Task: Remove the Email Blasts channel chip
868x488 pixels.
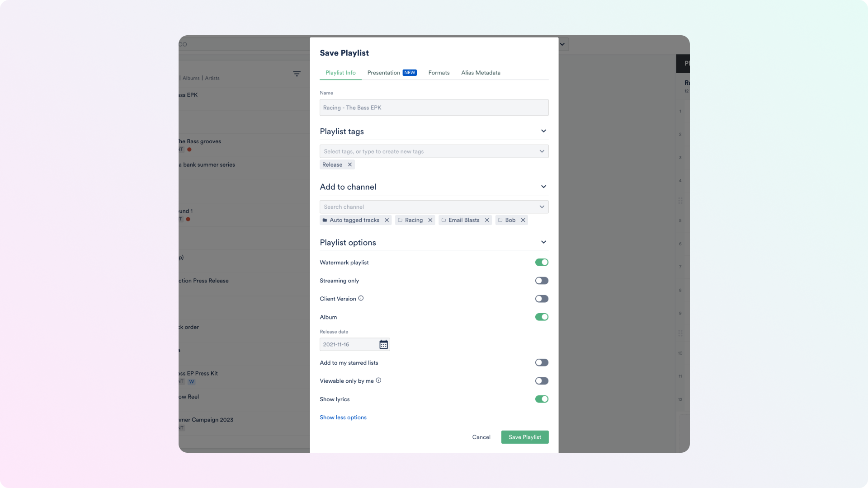Action: coord(486,221)
